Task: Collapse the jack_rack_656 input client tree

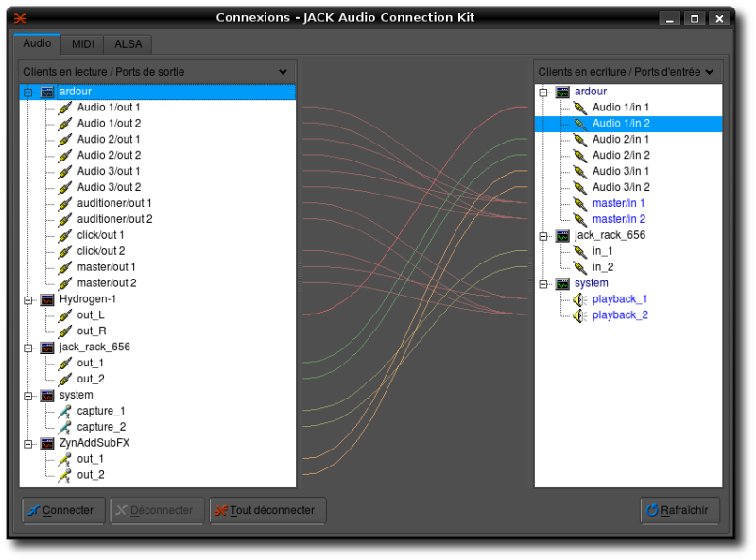Action: (x=543, y=236)
